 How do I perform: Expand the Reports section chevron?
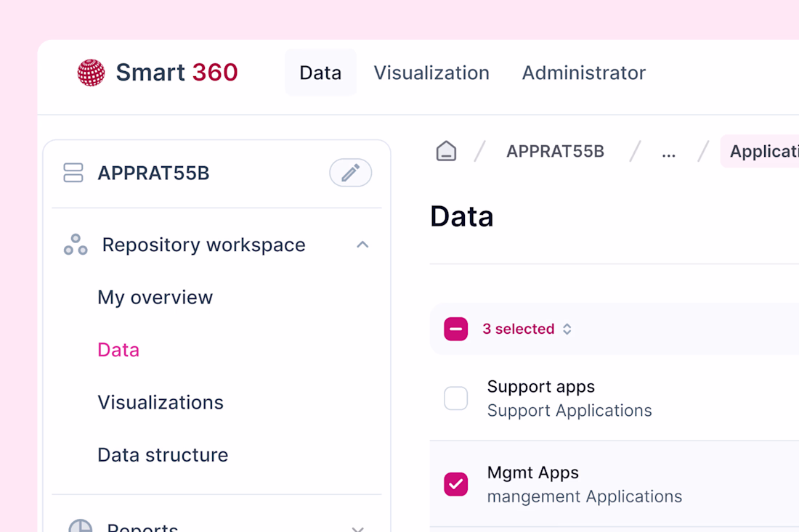click(357, 528)
